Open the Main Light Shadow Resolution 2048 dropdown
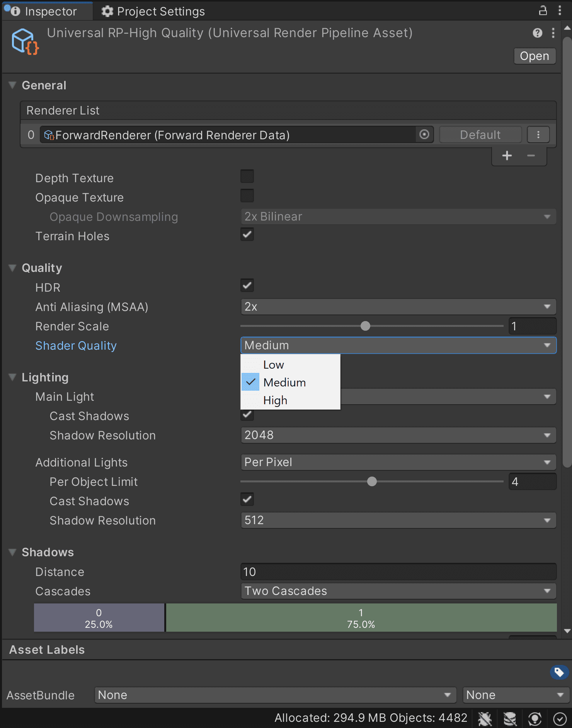 398,435
